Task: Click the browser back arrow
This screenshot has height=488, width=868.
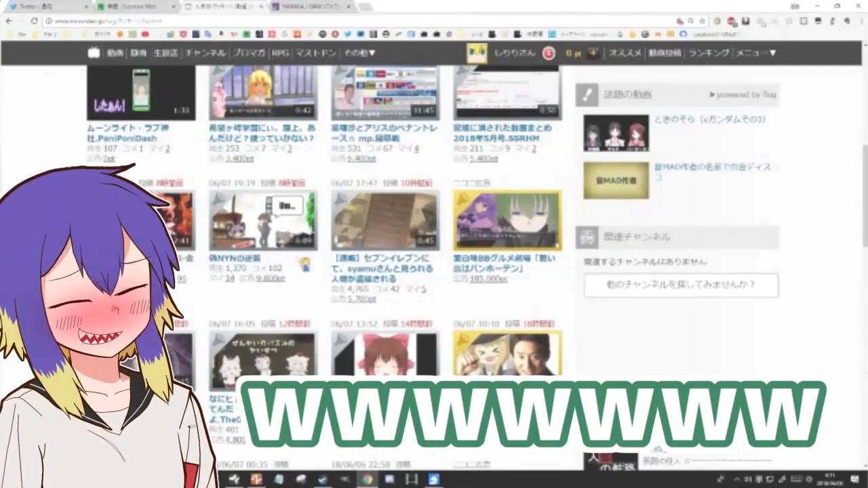Action: click(9, 21)
